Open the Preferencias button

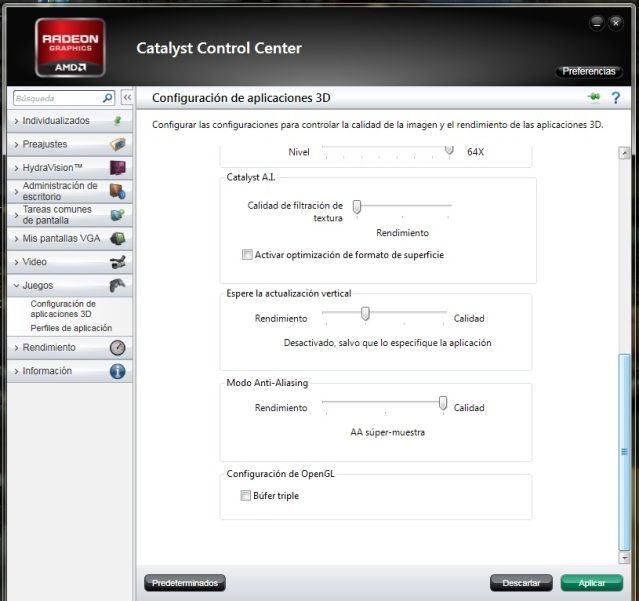pyautogui.click(x=589, y=71)
